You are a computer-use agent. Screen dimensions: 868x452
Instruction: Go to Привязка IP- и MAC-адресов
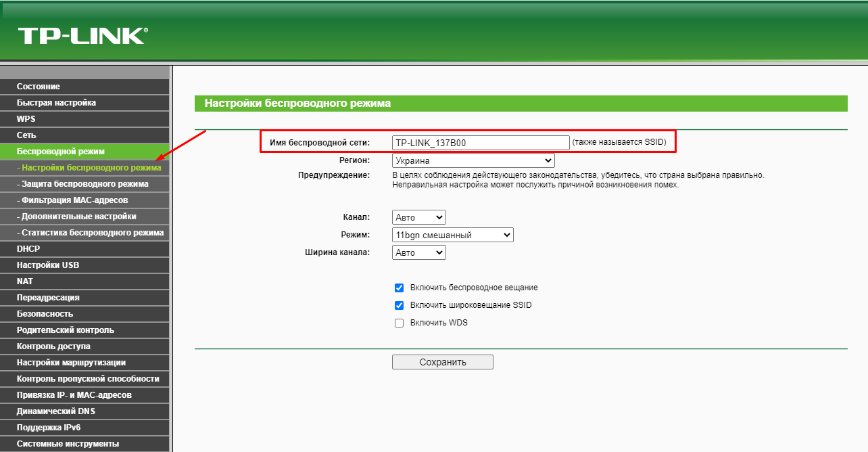85,395
